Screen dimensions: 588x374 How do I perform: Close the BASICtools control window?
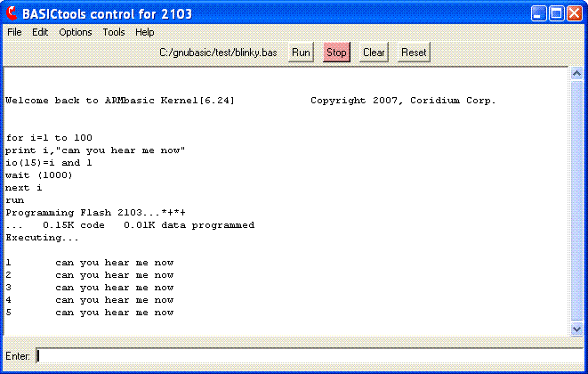pyautogui.click(x=576, y=13)
